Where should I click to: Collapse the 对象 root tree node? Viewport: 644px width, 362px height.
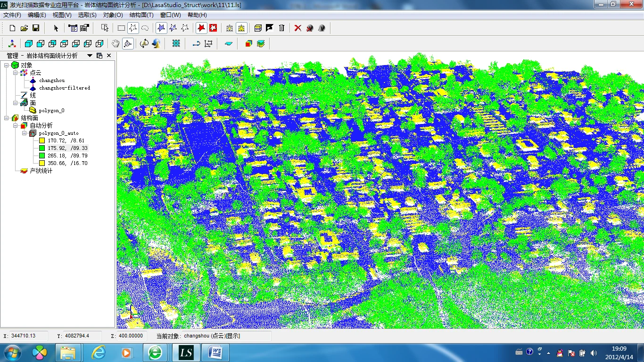click(7, 65)
